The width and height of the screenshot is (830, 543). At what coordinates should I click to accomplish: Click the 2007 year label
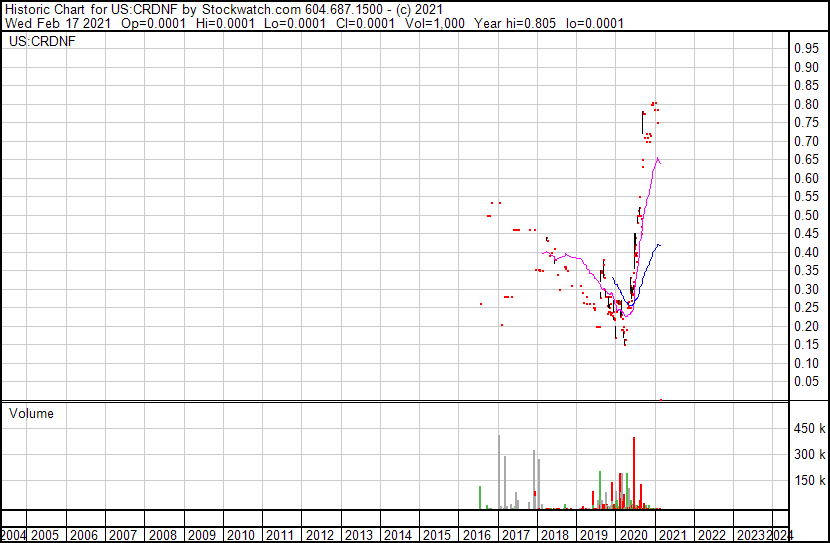[x=123, y=535]
